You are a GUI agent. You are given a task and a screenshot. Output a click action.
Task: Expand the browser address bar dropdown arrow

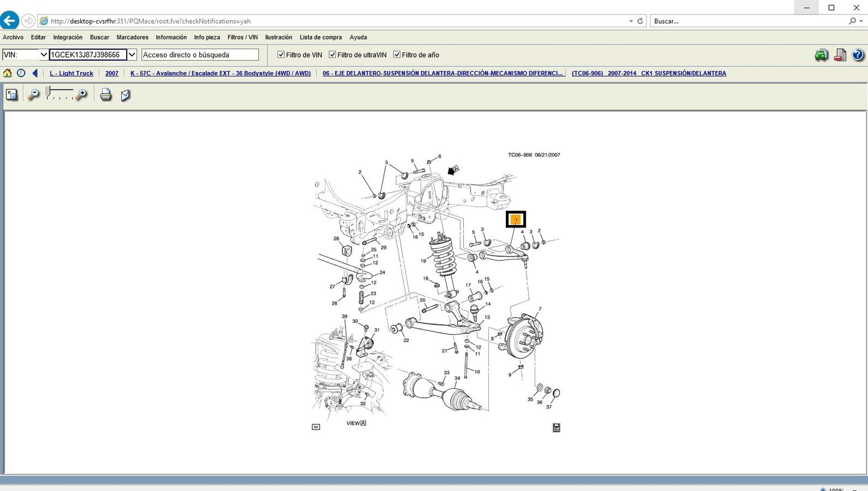631,21
